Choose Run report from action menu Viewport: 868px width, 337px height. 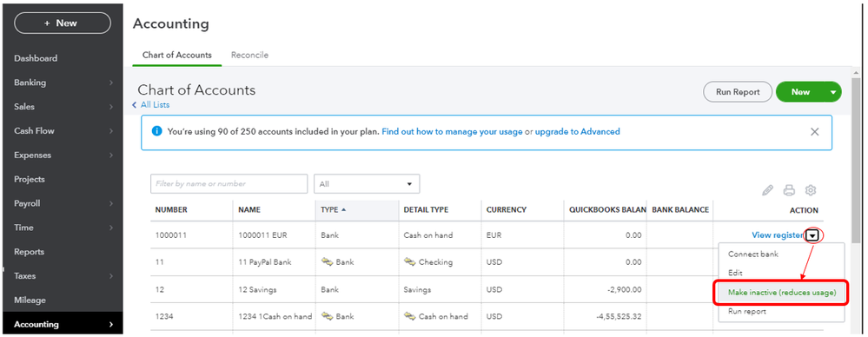click(746, 311)
